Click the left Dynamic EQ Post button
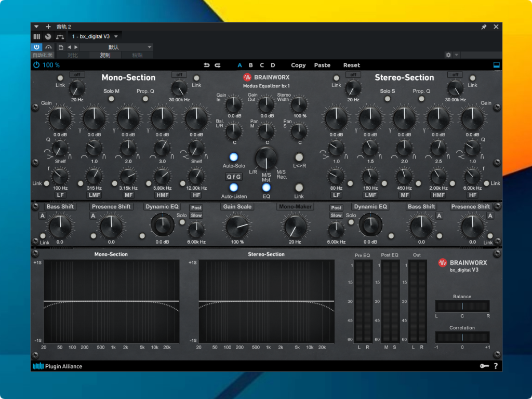532x399 pixels. (x=196, y=208)
